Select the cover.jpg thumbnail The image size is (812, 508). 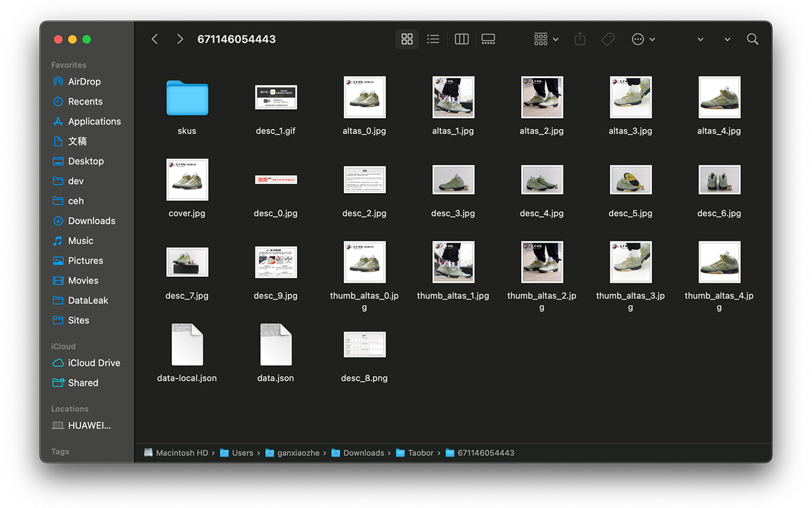(x=187, y=180)
